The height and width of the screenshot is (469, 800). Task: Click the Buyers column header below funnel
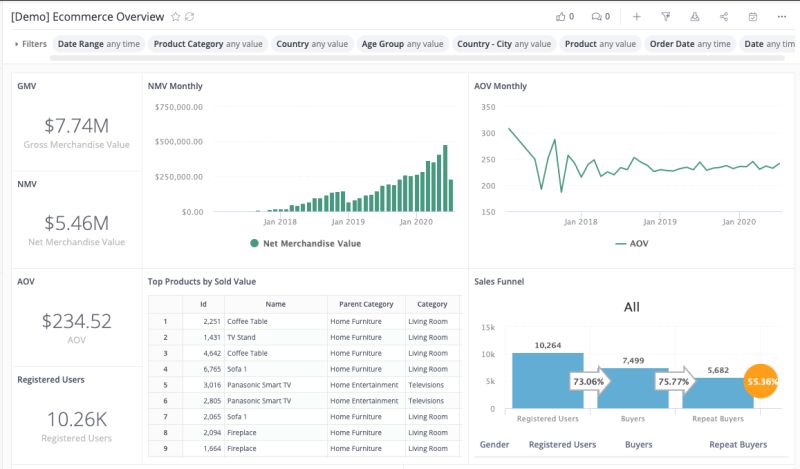click(x=638, y=445)
